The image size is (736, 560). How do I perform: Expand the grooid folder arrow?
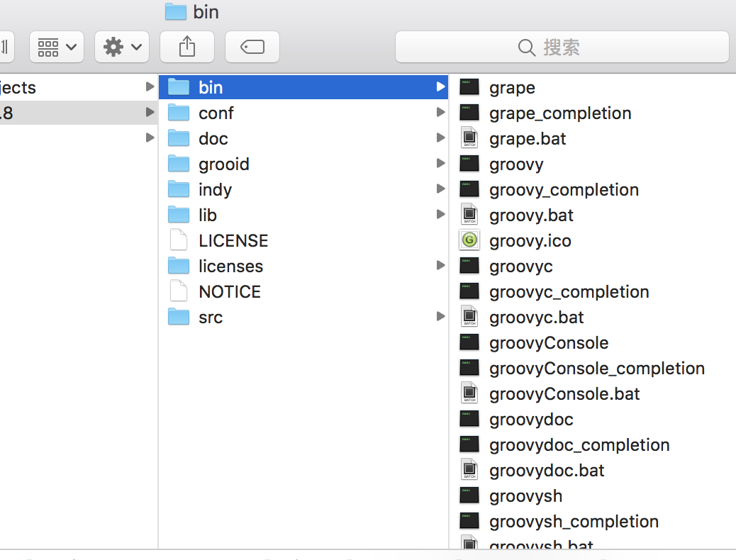click(x=440, y=163)
